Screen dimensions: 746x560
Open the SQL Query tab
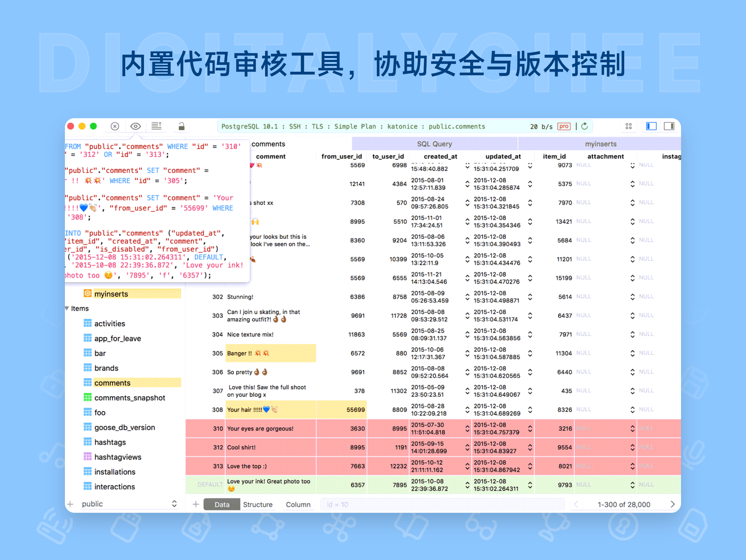[434, 144]
